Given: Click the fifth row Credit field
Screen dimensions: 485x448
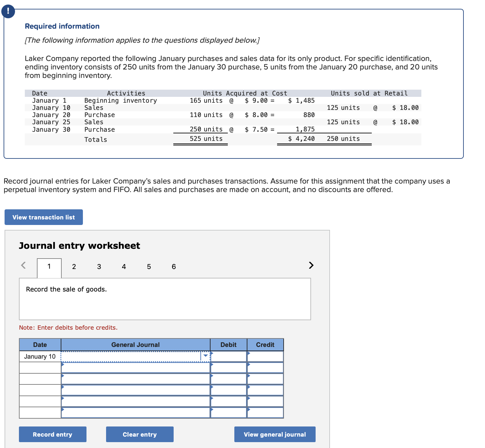Looking at the screenshot, I should click(x=265, y=401).
